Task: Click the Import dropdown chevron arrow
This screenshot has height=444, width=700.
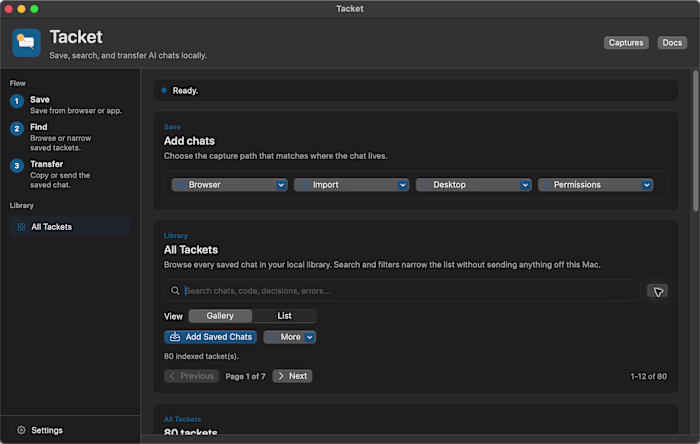Action: click(403, 185)
